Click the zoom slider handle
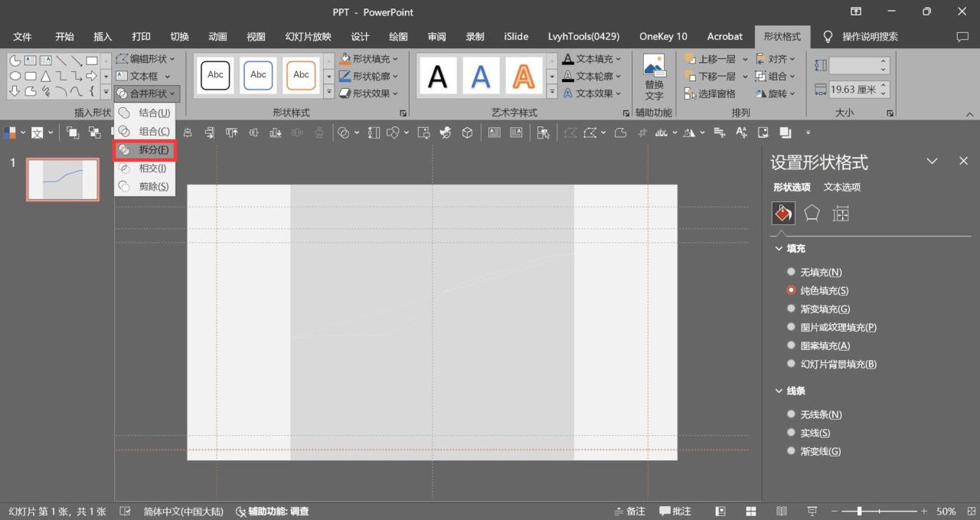The width and height of the screenshot is (980, 520). point(859,511)
